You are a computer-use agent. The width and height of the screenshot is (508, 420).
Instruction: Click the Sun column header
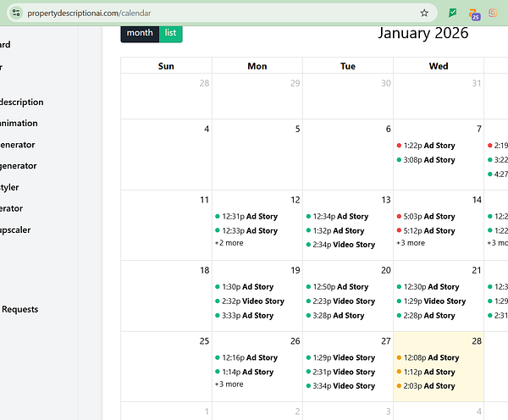[x=166, y=66]
